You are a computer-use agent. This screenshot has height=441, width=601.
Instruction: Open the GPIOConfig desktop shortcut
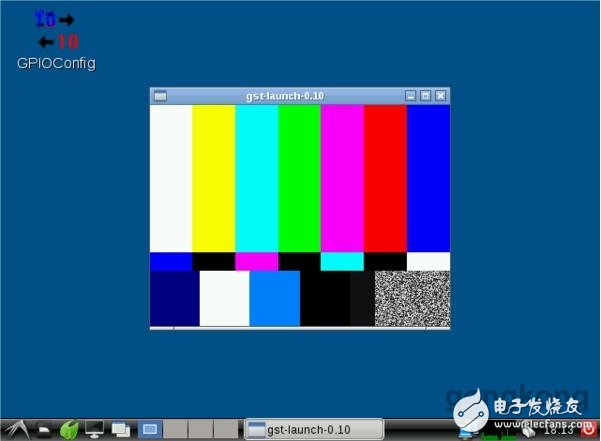click(56, 40)
